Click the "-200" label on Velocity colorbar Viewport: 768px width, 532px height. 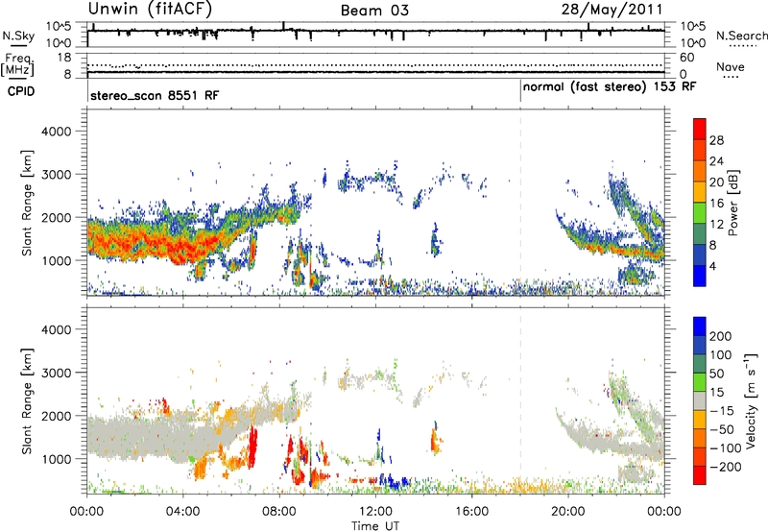726,467
